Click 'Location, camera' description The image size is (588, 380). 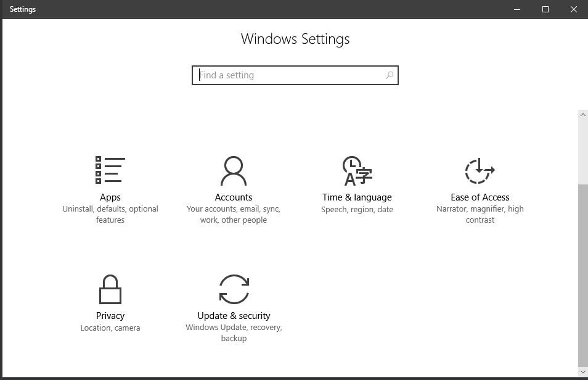(x=110, y=328)
